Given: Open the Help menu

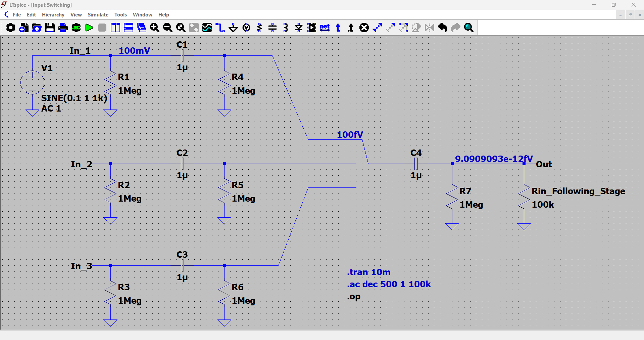Looking at the screenshot, I should tap(164, 15).
